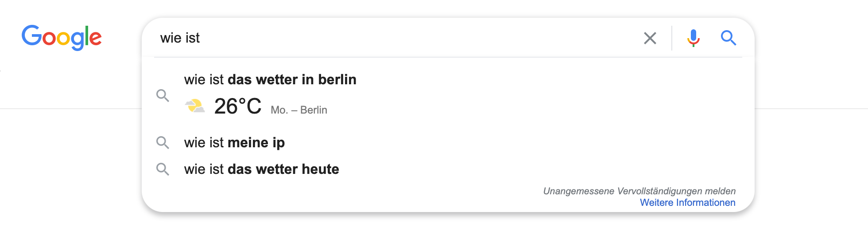Select suggestion "wie ist meine ip"
This screenshot has height=236, width=868.
[x=234, y=142]
